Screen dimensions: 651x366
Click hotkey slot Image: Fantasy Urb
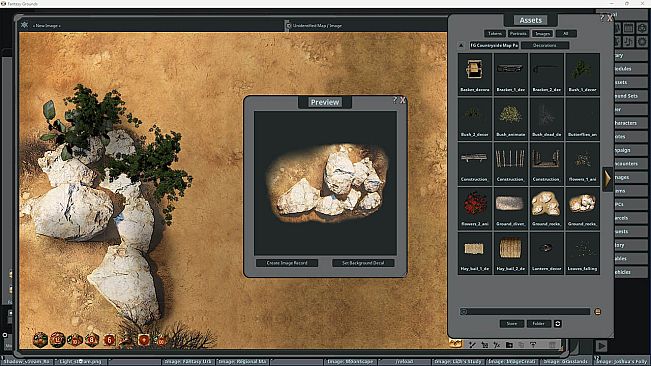pyautogui.click(x=187, y=362)
